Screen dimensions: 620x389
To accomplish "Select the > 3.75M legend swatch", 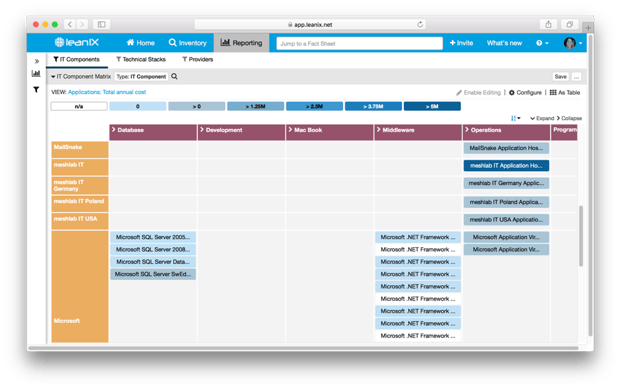I will [373, 106].
